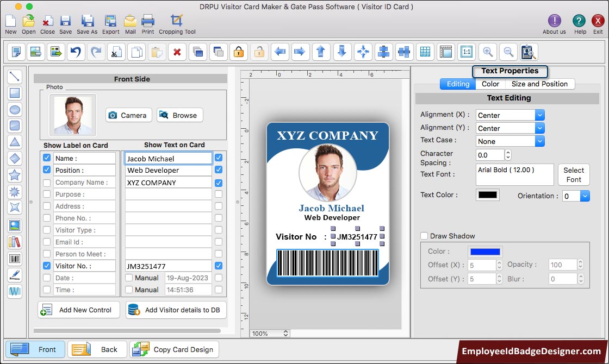Uncheck the Visitor No. label checkbox
The image size is (609, 364).
tap(47, 266)
